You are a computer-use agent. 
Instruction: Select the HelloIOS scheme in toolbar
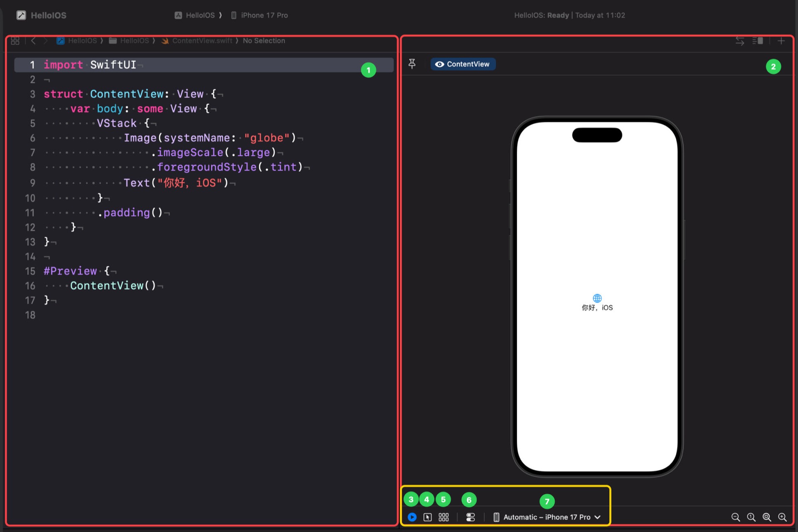195,15
